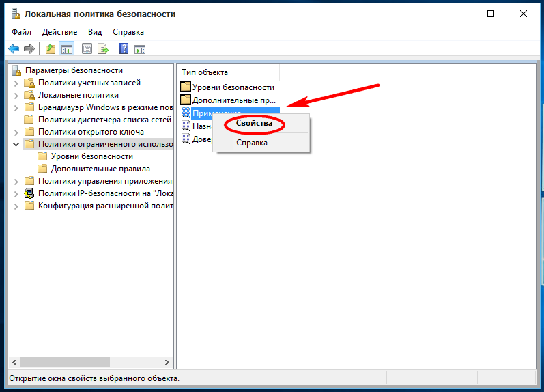Image resolution: width=544 pixels, height=392 pixels.
Task: Click the Локальная политика безопасности title bar icon
Action: click(16, 14)
